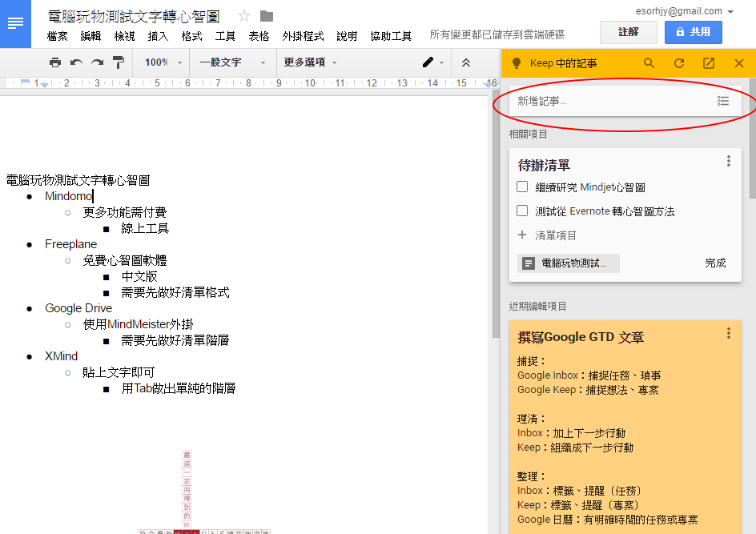Expand the 更多選項 dropdown
The image size is (756, 534).
coord(310,62)
